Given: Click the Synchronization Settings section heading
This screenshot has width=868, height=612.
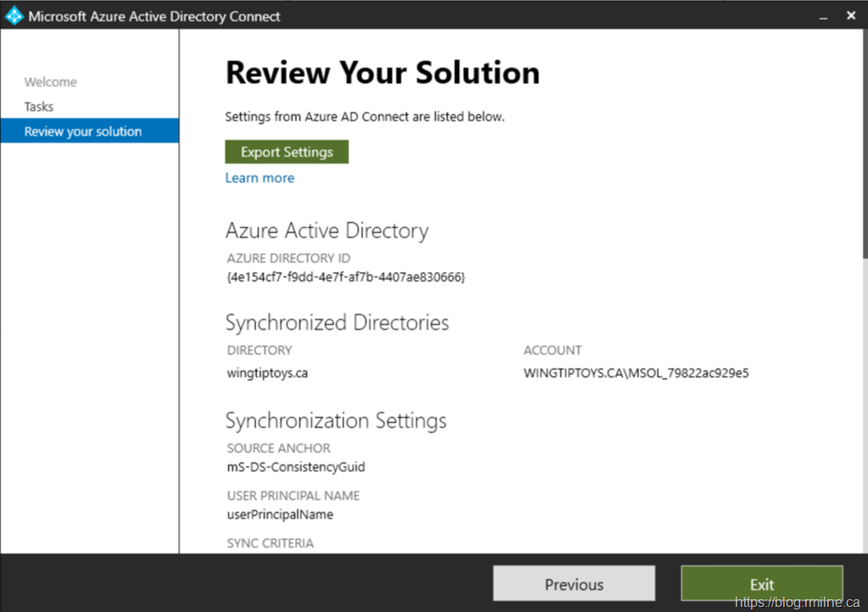Looking at the screenshot, I should click(x=336, y=421).
